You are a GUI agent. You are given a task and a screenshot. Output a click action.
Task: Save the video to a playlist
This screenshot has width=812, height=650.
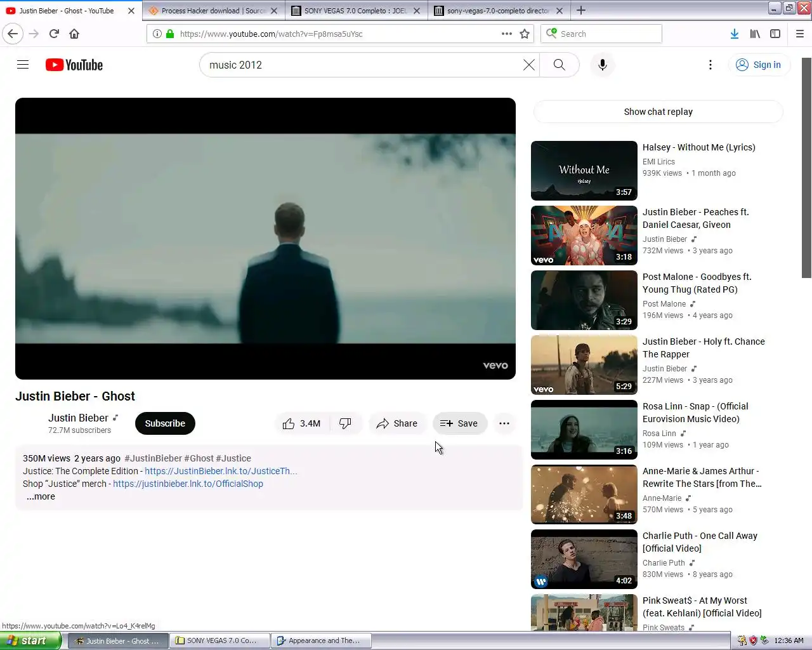tap(459, 423)
